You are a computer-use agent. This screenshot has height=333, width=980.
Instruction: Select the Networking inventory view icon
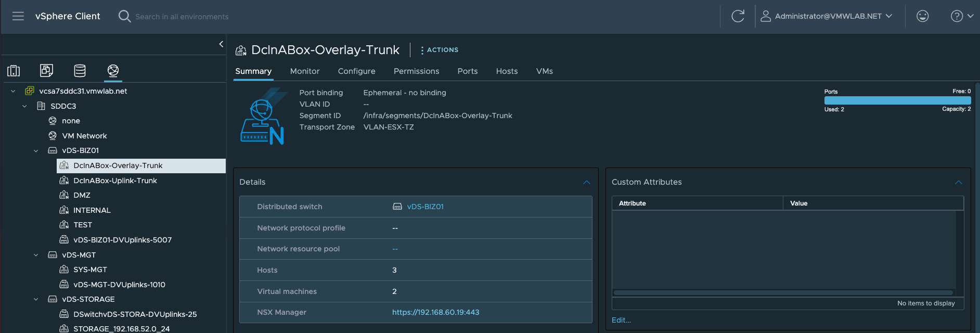click(113, 70)
